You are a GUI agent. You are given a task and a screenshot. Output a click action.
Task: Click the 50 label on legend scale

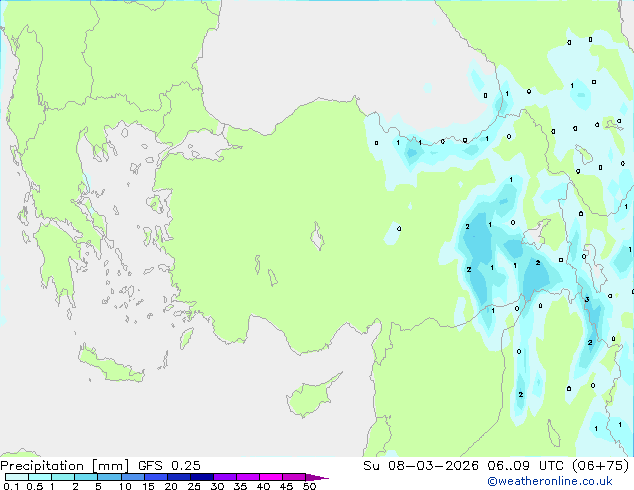click(310, 486)
